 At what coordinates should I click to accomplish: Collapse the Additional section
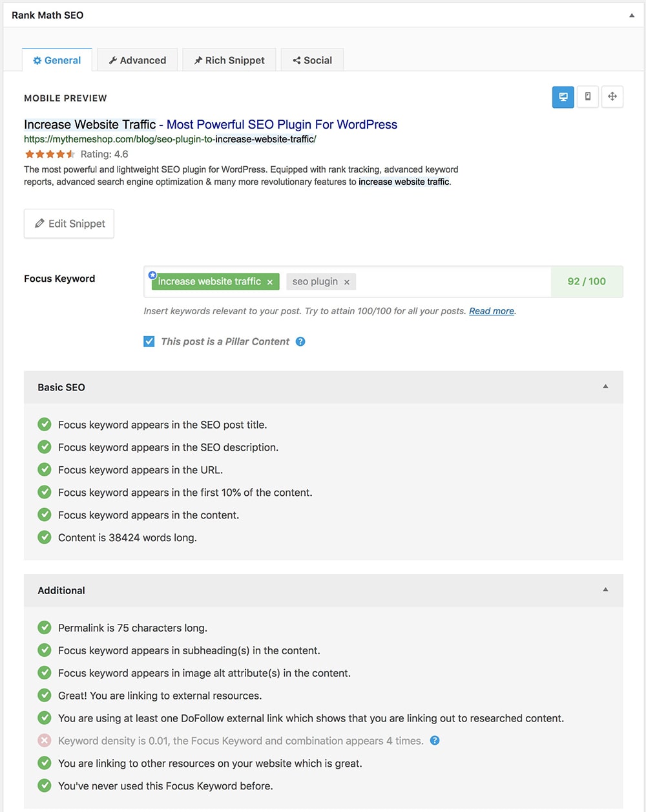coord(605,590)
